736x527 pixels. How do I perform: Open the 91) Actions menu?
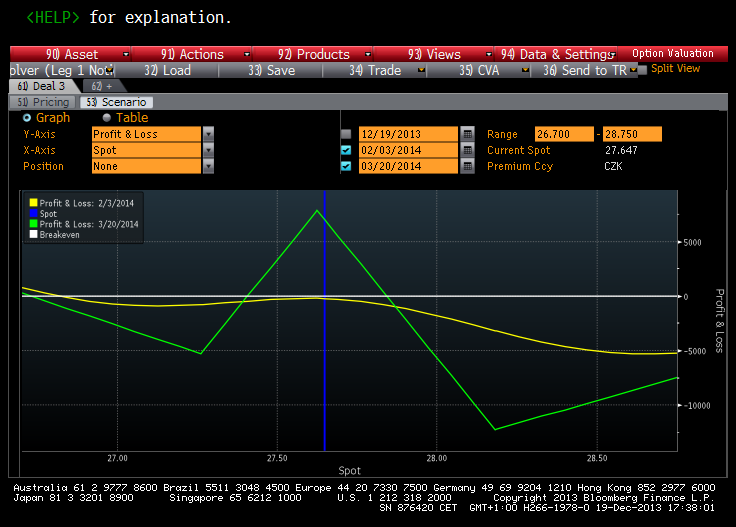click(x=192, y=54)
